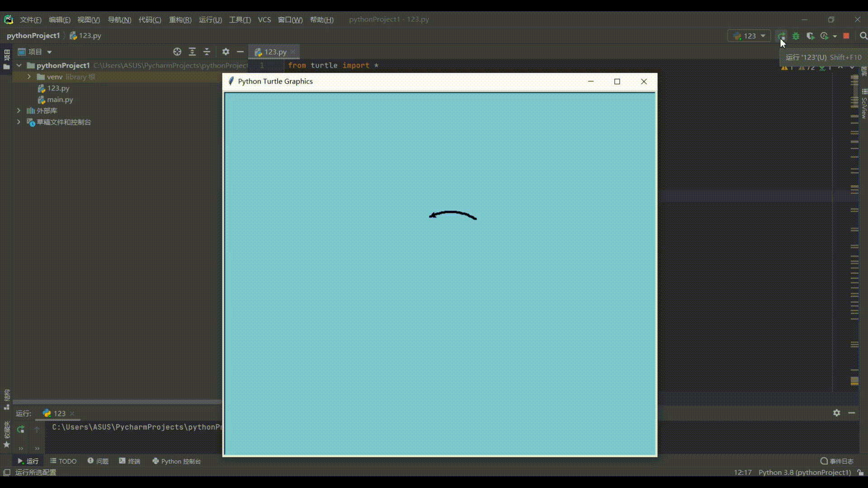Click the red Stop button
868x488 pixels.
pos(846,36)
